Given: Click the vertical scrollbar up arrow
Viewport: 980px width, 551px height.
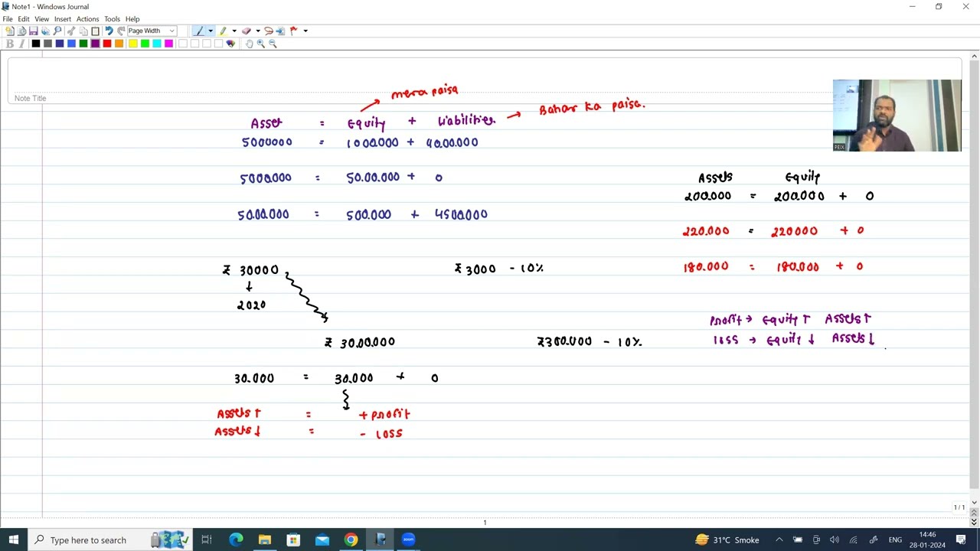Looking at the screenshot, I should click(974, 56).
